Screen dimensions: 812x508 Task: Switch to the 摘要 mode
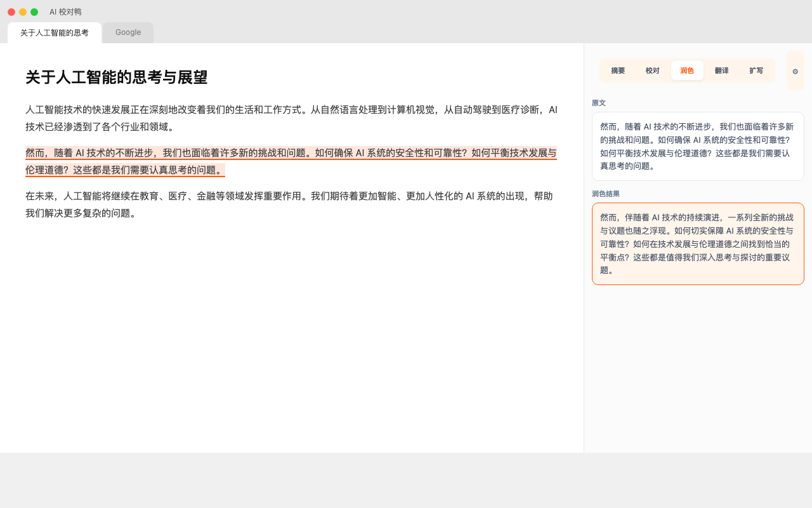[x=618, y=70]
